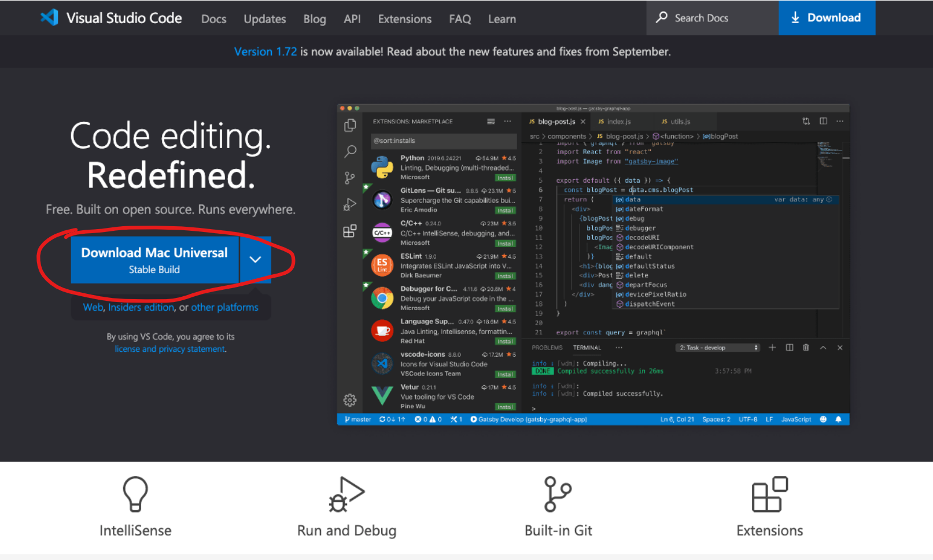Image resolution: width=933 pixels, height=560 pixels.
Task: Click the notifications bell in status bar
Action: pos(838,419)
